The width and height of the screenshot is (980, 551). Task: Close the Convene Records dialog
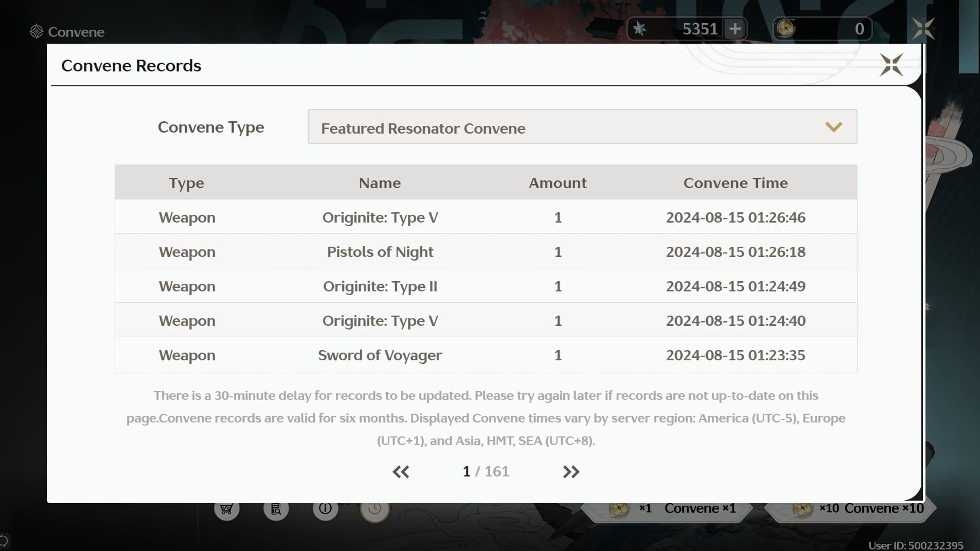coord(891,65)
